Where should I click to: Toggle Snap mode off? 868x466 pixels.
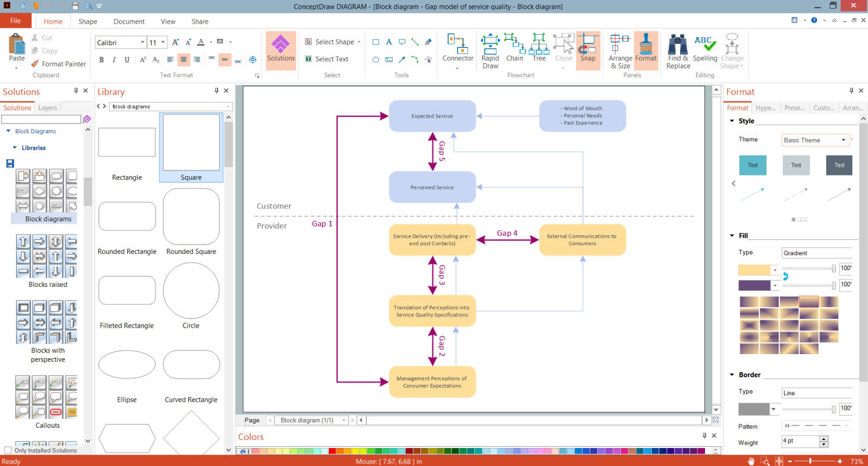click(588, 49)
